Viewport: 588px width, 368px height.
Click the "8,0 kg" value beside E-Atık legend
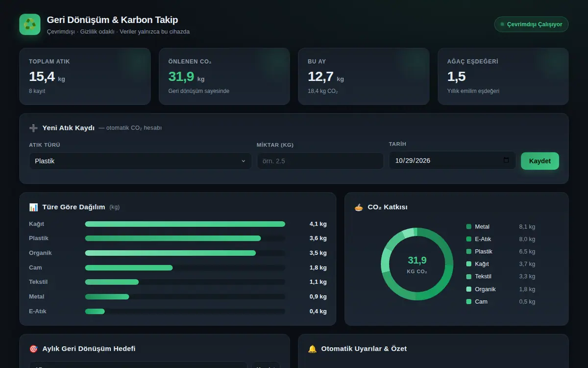tap(527, 239)
